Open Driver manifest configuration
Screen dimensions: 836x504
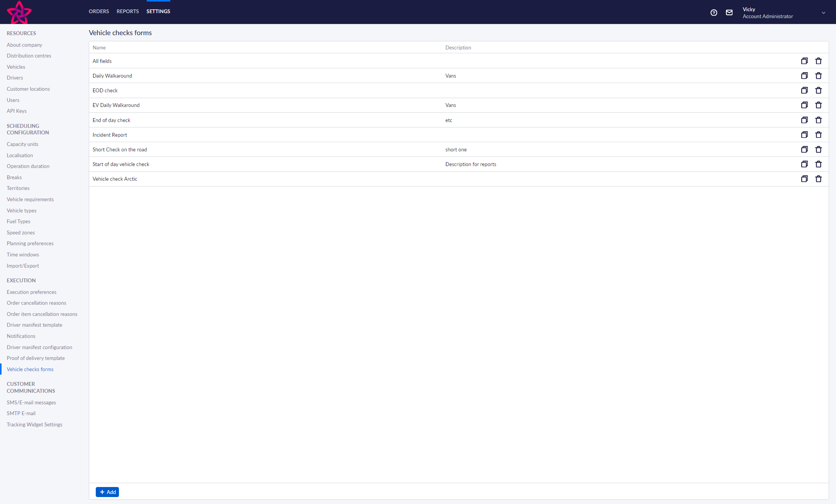[x=39, y=347]
